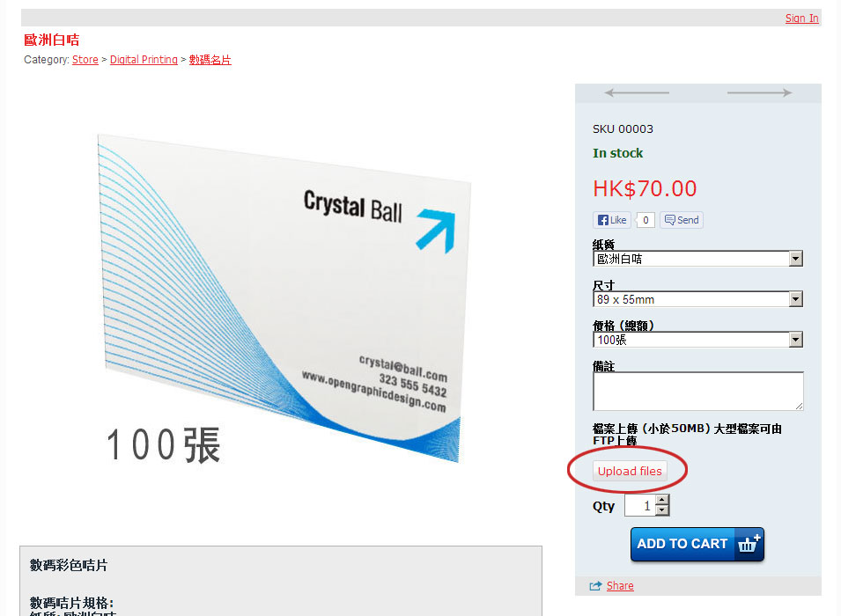The width and height of the screenshot is (841, 616).
Task: Go to next product with right arrow
Action: click(759, 92)
